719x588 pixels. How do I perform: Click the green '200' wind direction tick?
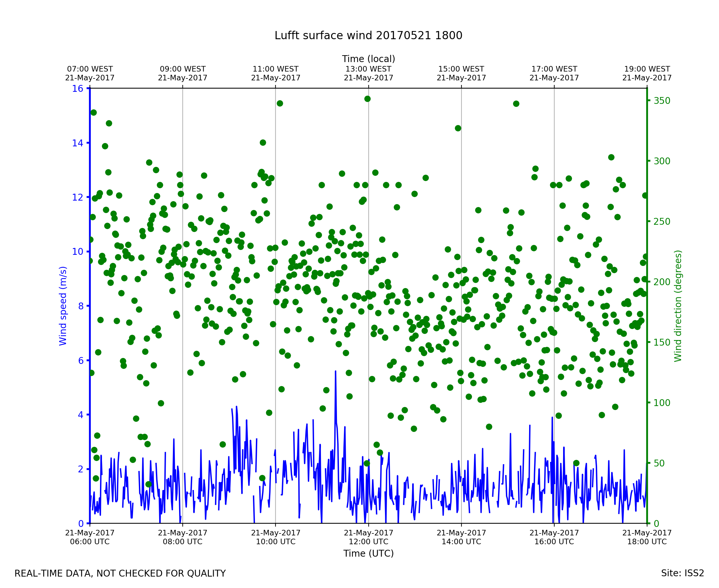[x=662, y=282]
